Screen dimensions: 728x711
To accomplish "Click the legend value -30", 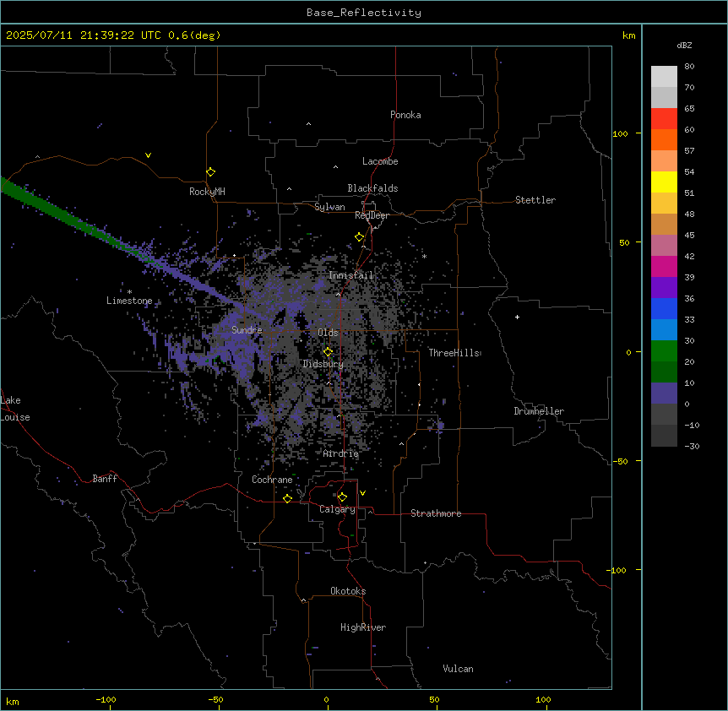I will (x=692, y=446).
